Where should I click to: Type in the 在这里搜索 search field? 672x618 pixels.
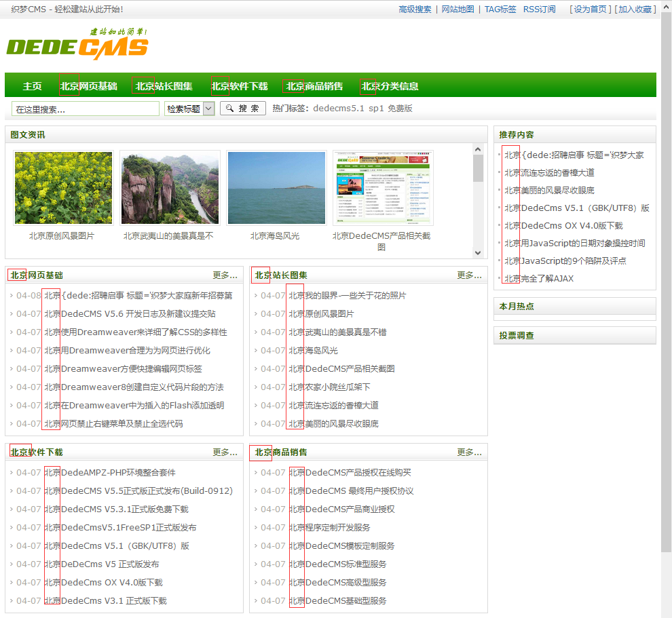(85, 109)
